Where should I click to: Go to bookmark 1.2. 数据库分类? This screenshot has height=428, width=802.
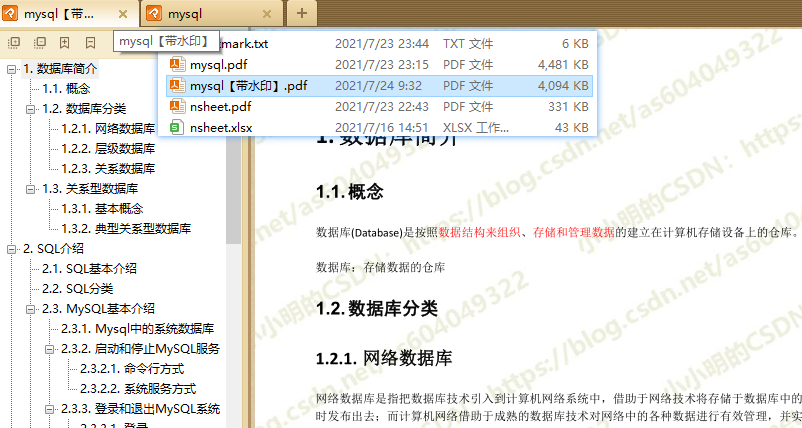(x=84, y=108)
